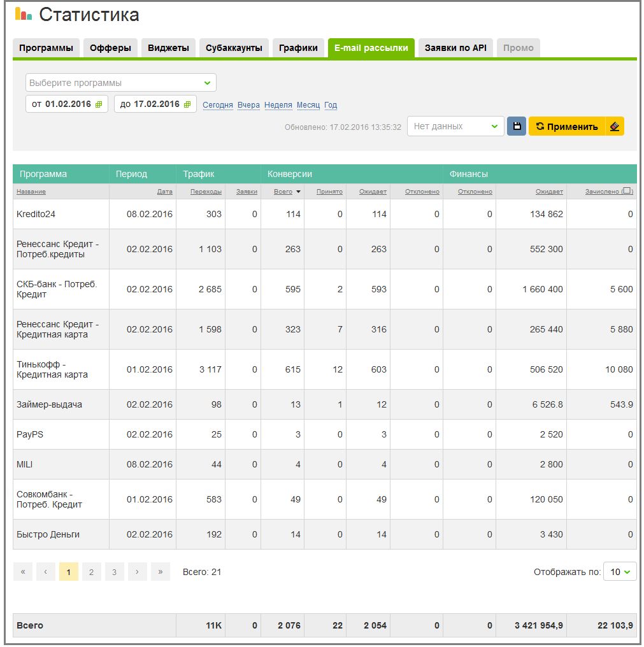Image resolution: width=644 pixels, height=647 pixels.
Task: Click the Займер-выдача row name
Action: tap(49, 404)
